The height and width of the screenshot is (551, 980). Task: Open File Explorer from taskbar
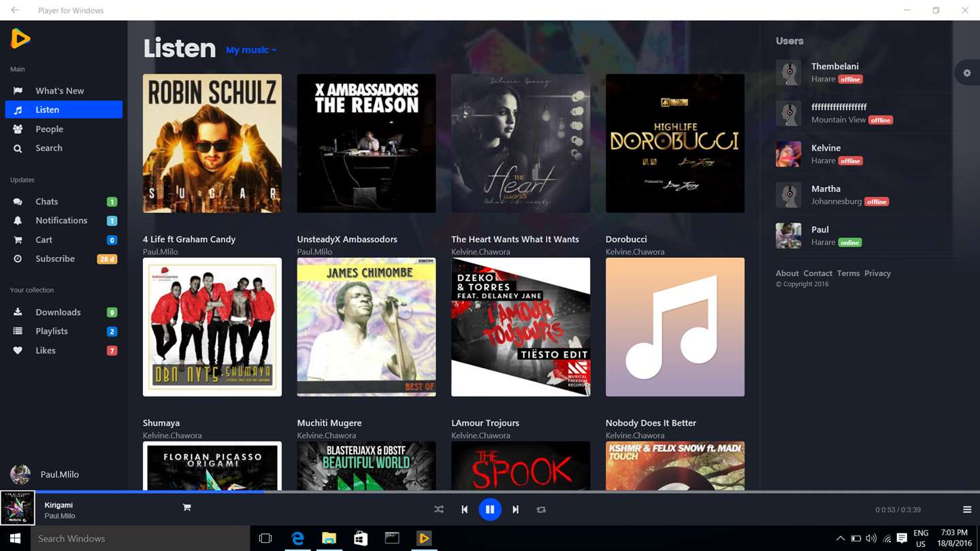pos(329,538)
